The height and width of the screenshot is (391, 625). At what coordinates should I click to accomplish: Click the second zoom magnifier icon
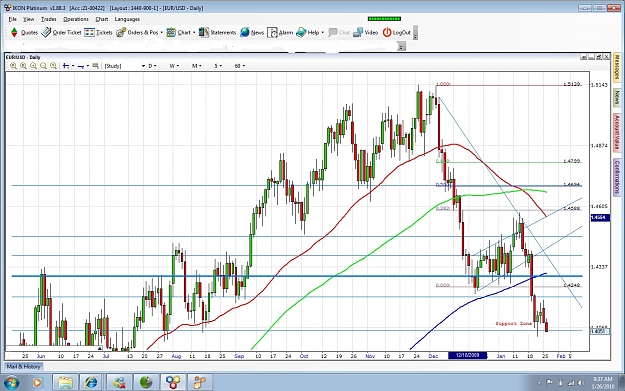(24, 66)
